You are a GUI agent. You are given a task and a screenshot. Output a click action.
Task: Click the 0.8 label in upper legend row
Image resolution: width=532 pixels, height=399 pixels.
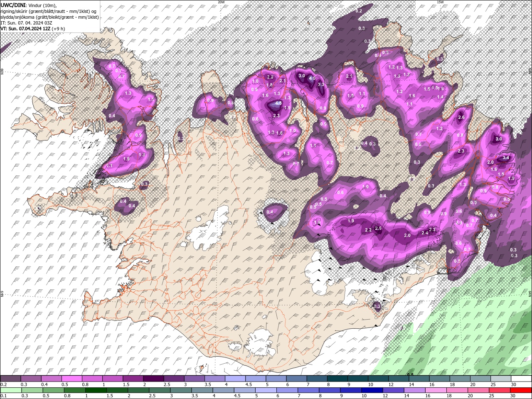(x=85, y=384)
